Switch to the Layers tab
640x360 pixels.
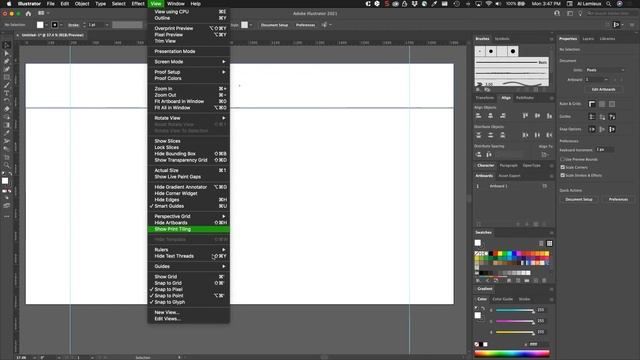588,39
